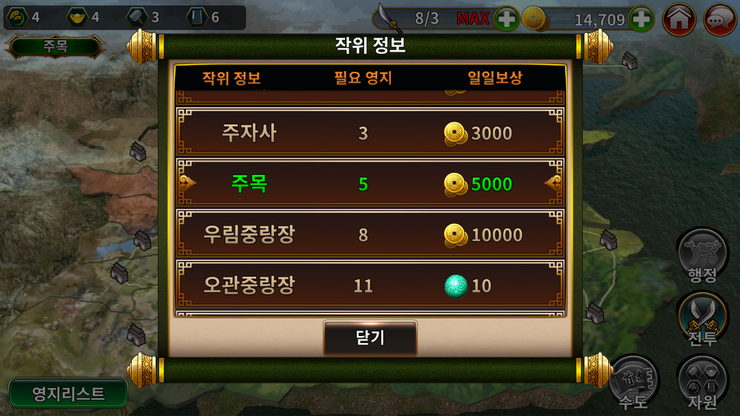The image size is (740, 416).
Task: Open the 수도 capital icon
Action: [633, 382]
